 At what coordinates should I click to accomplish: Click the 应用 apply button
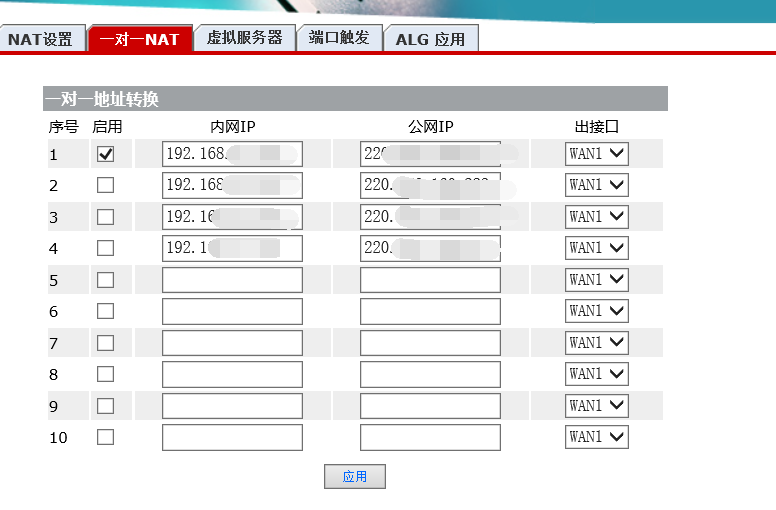[x=355, y=477]
